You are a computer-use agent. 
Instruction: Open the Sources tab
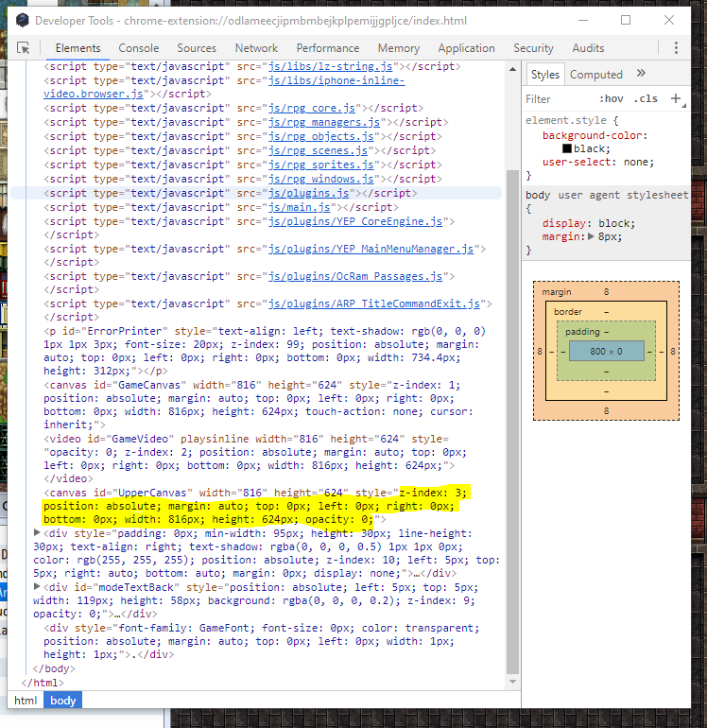[197, 48]
